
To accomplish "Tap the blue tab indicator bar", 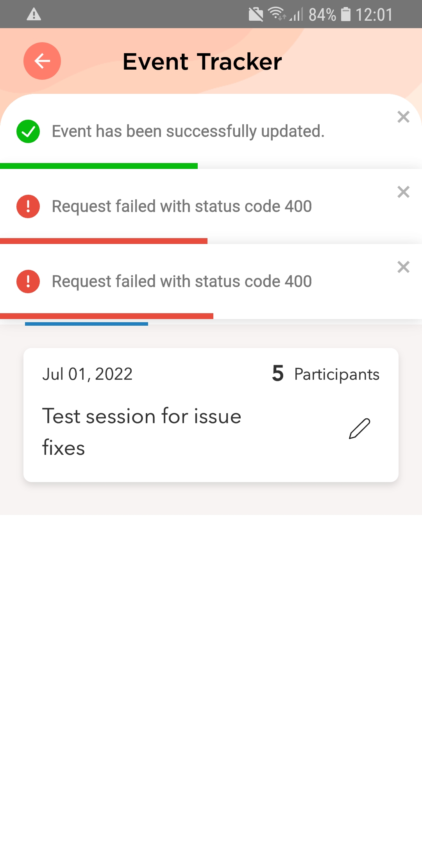I will pyautogui.click(x=86, y=324).
